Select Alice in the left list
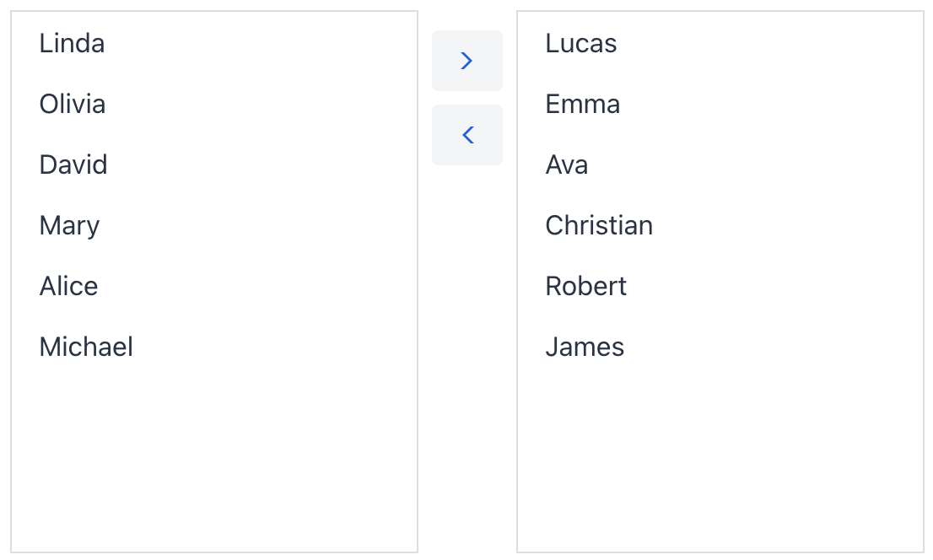 (69, 286)
